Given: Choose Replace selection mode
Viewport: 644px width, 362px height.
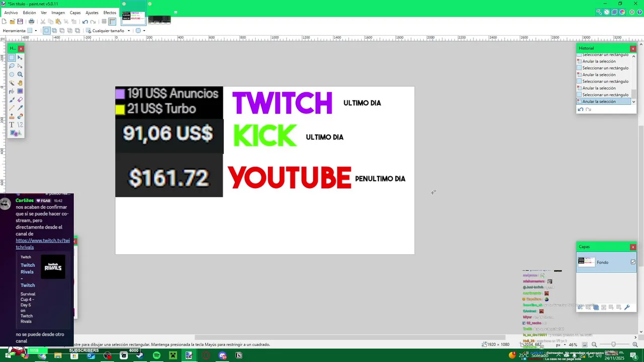Looking at the screenshot, I should pos(46,31).
